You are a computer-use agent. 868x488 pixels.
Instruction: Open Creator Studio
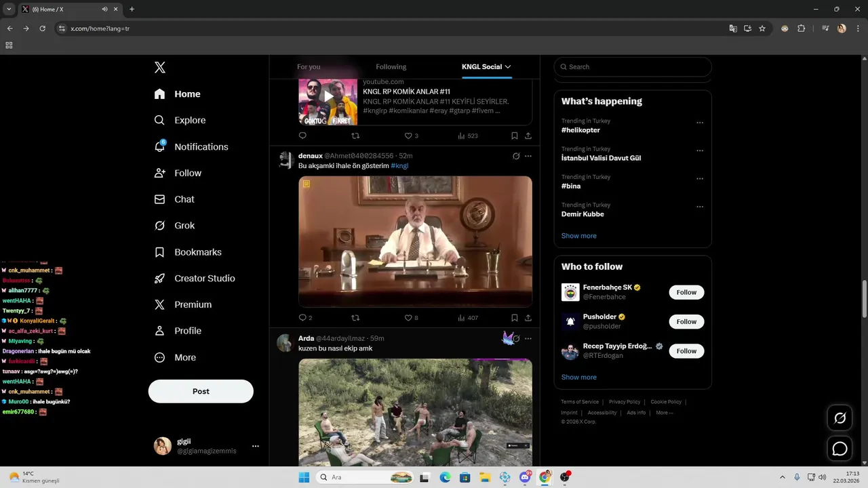click(195, 278)
